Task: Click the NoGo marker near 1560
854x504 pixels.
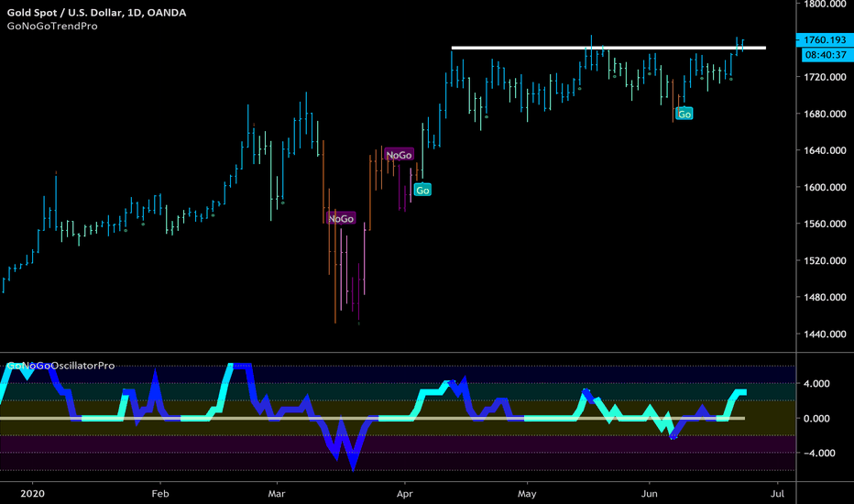Action: (341, 218)
